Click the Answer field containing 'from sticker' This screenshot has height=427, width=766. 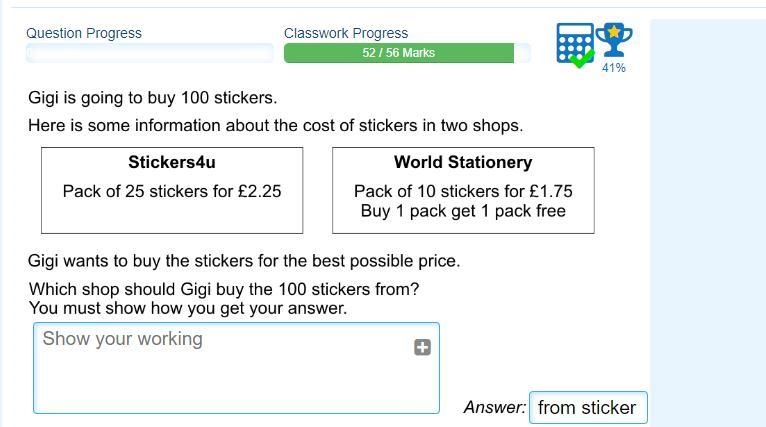click(588, 407)
